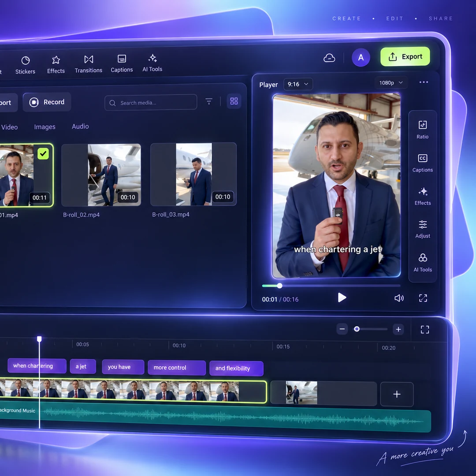The height and width of the screenshot is (476, 476).
Task: Open the account avatar labeled A
Action: [361, 57]
